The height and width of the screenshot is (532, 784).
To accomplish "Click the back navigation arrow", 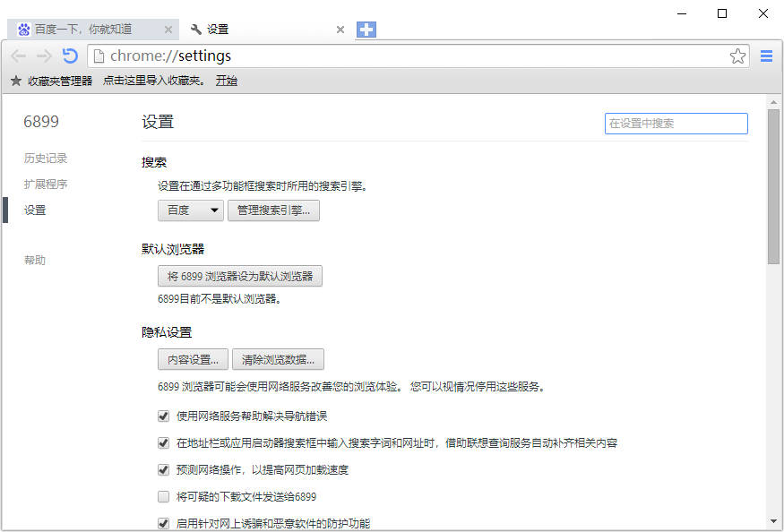I will tap(18, 56).
